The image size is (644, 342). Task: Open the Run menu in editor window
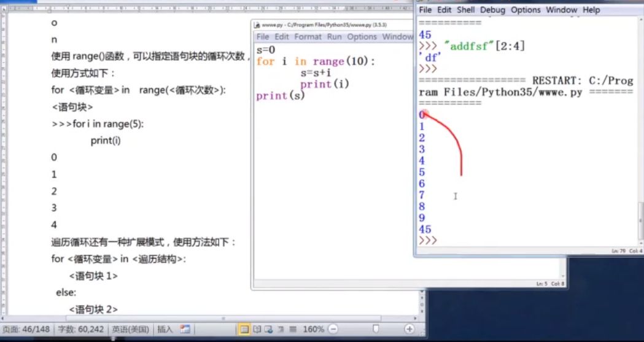[335, 37]
